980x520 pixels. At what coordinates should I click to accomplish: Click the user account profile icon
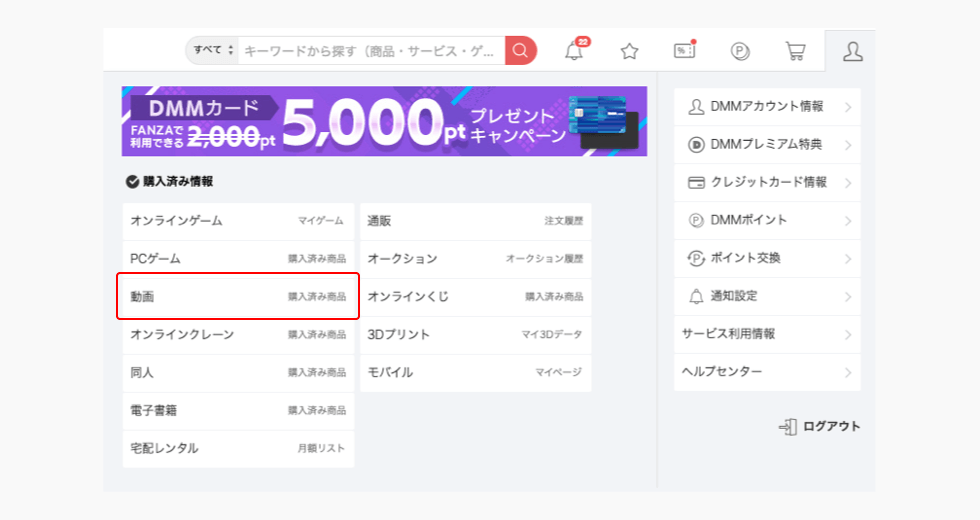tap(852, 51)
